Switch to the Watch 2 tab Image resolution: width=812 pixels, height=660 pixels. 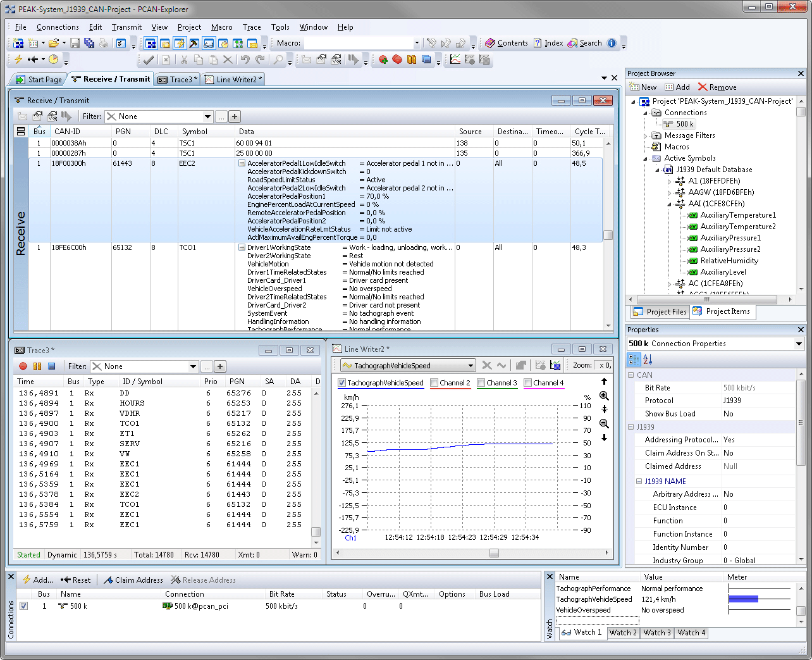click(622, 633)
